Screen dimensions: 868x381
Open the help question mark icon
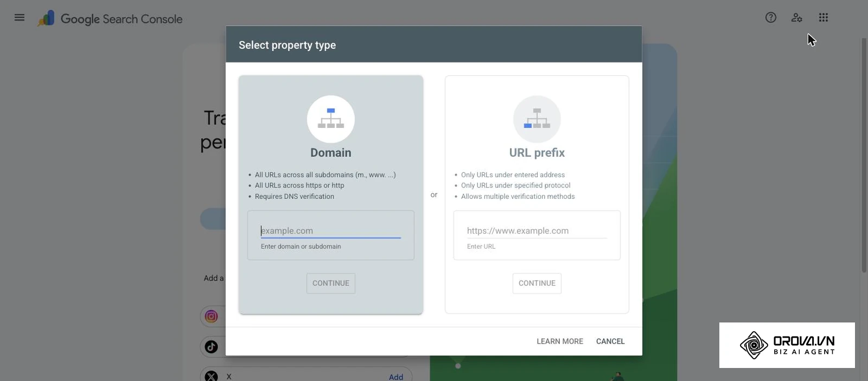coord(771,17)
